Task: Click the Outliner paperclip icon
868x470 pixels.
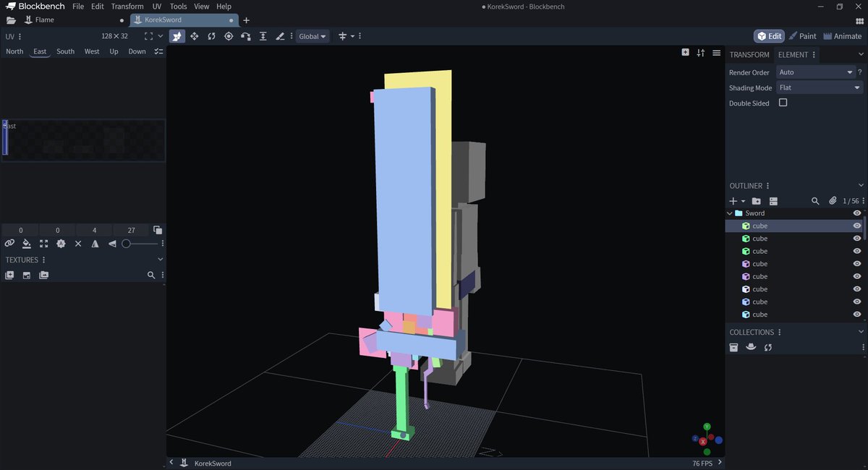Action: [x=833, y=201]
